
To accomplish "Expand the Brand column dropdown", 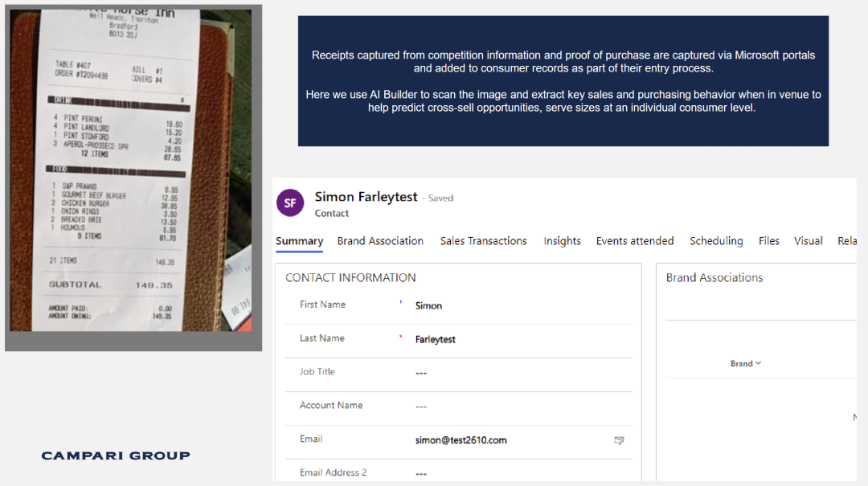I will [x=746, y=364].
